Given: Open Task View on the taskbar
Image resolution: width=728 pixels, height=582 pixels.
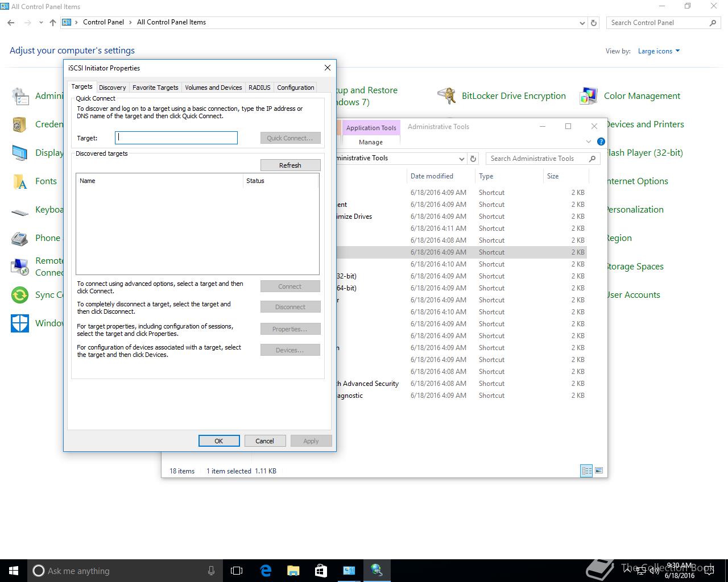Looking at the screenshot, I should [x=237, y=571].
